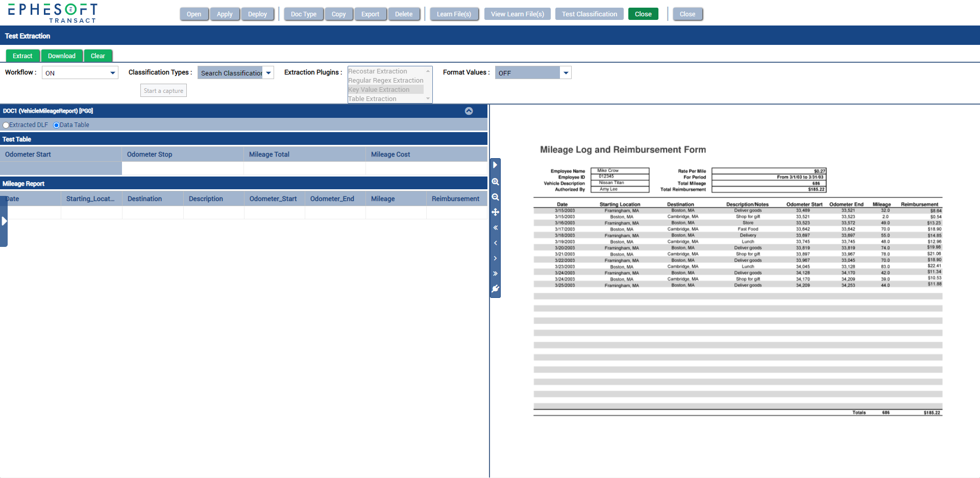Click Reimbursement column header in Mileage Report
Viewport: 980px width, 478px height.
[457, 199]
